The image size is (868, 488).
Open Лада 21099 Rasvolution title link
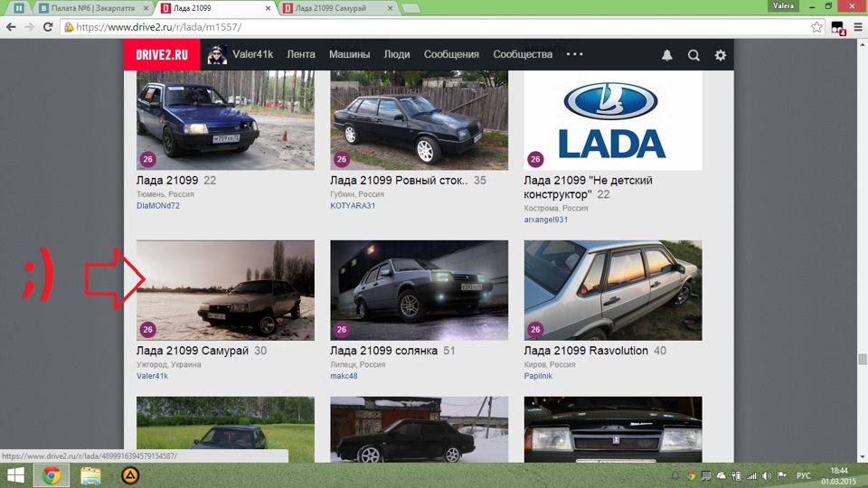586,351
